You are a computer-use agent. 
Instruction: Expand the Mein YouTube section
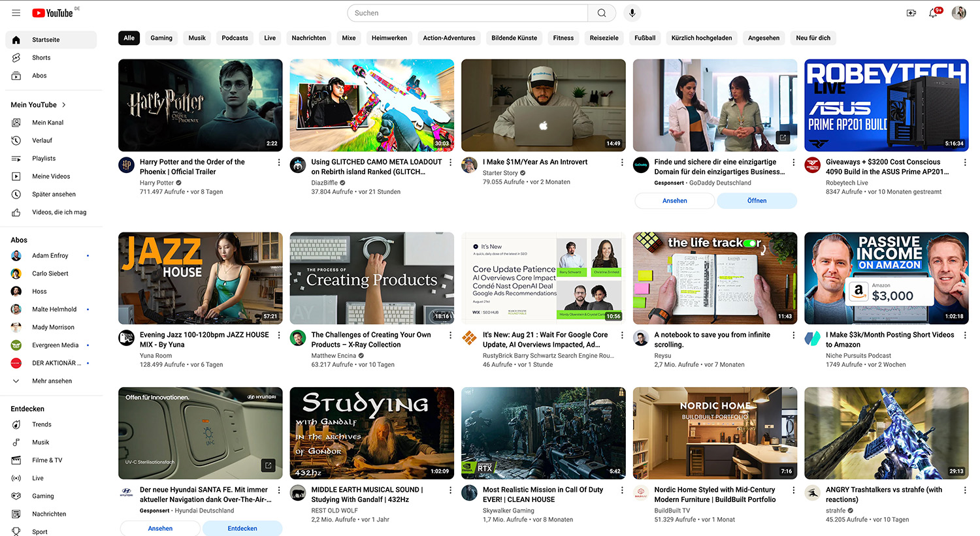click(x=39, y=105)
